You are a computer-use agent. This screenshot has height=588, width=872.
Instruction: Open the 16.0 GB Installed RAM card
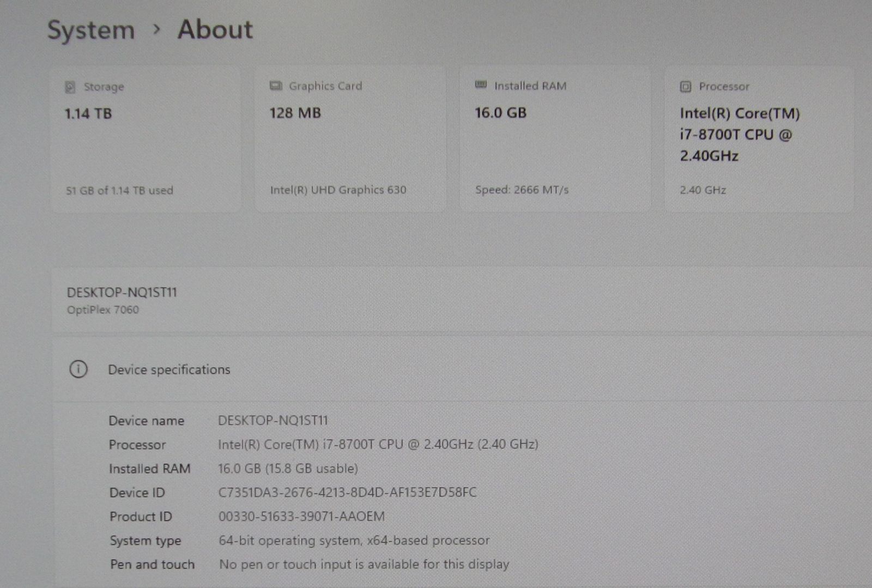tap(555, 140)
